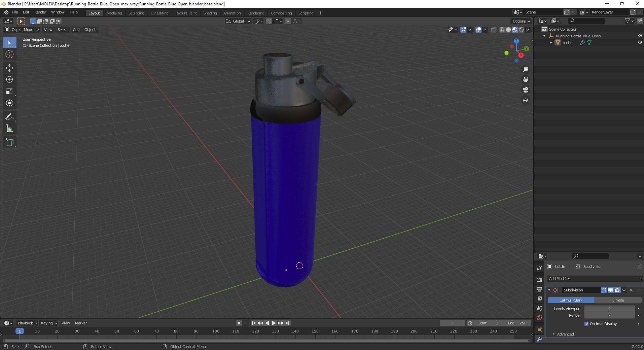Switch to Modeling workspace tab
The height and width of the screenshot is (350, 644).
point(114,13)
